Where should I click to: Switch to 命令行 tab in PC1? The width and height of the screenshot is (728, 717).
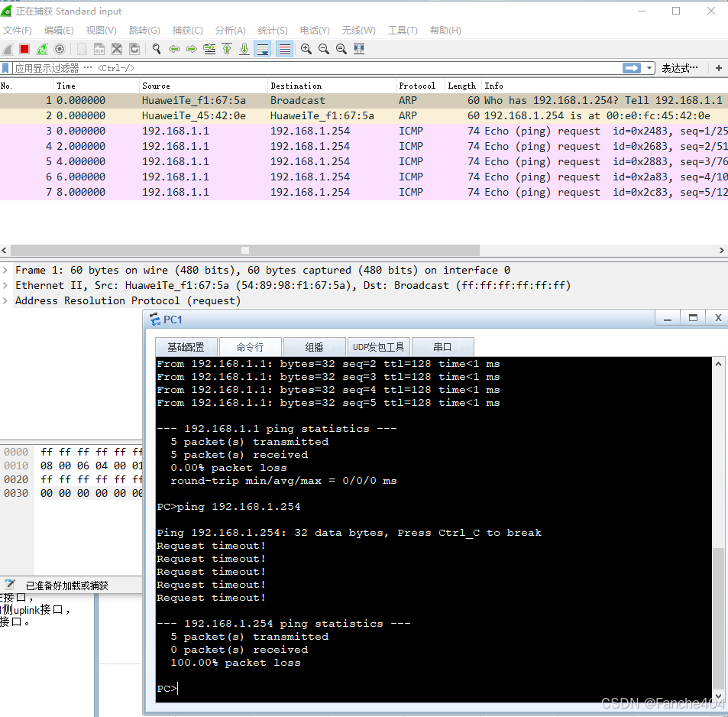pyautogui.click(x=250, y=347)
